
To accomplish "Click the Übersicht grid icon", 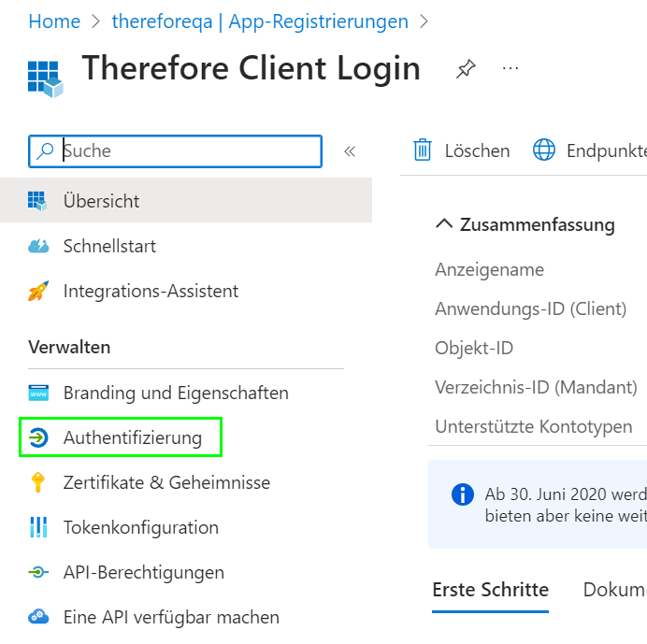I will [37, 201].
